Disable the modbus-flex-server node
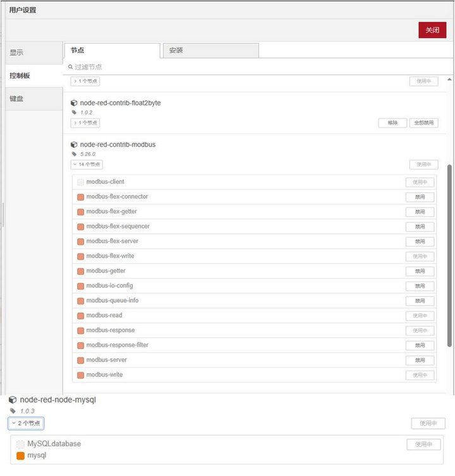This screenshot has width=455, height=476. (x=420, y=242)
